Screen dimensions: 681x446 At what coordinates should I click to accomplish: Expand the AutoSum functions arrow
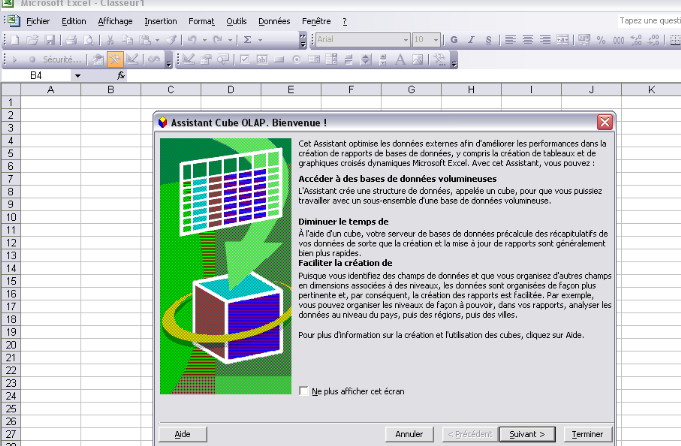pyautogui.click(x=260, y=40)
